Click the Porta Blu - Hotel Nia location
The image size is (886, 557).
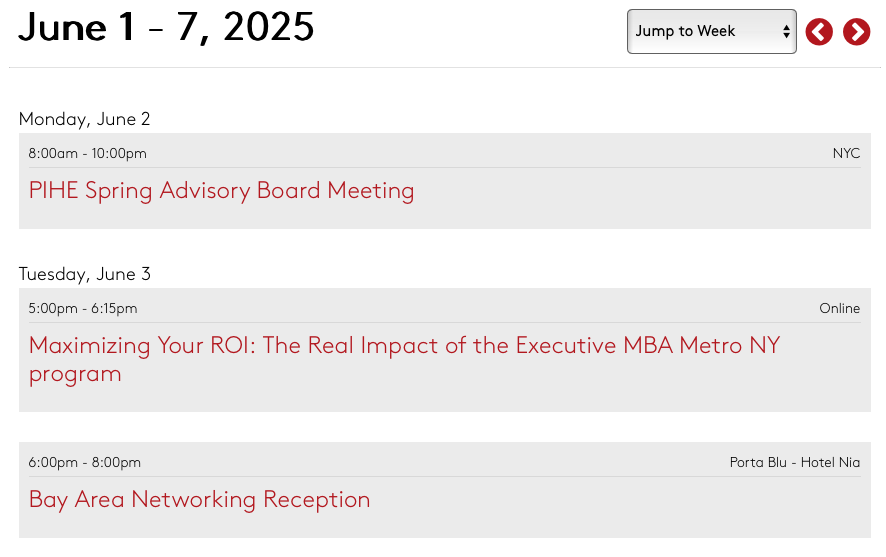[795, 463]
